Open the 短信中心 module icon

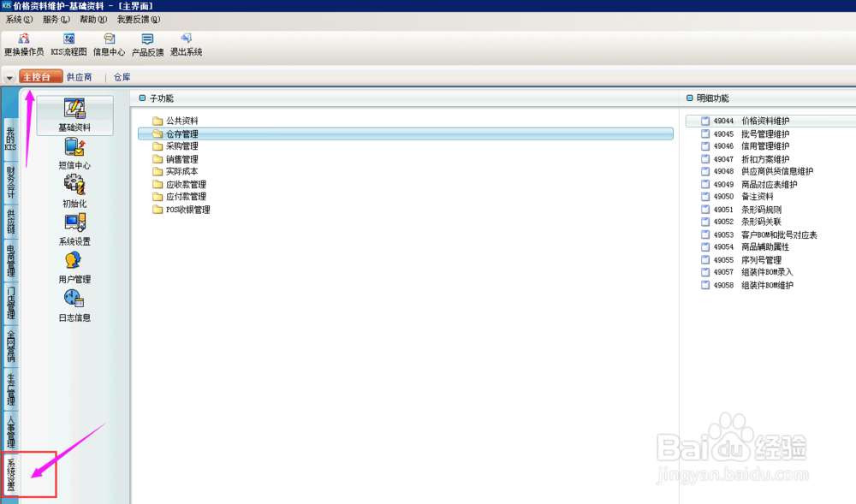pos(74,146)
